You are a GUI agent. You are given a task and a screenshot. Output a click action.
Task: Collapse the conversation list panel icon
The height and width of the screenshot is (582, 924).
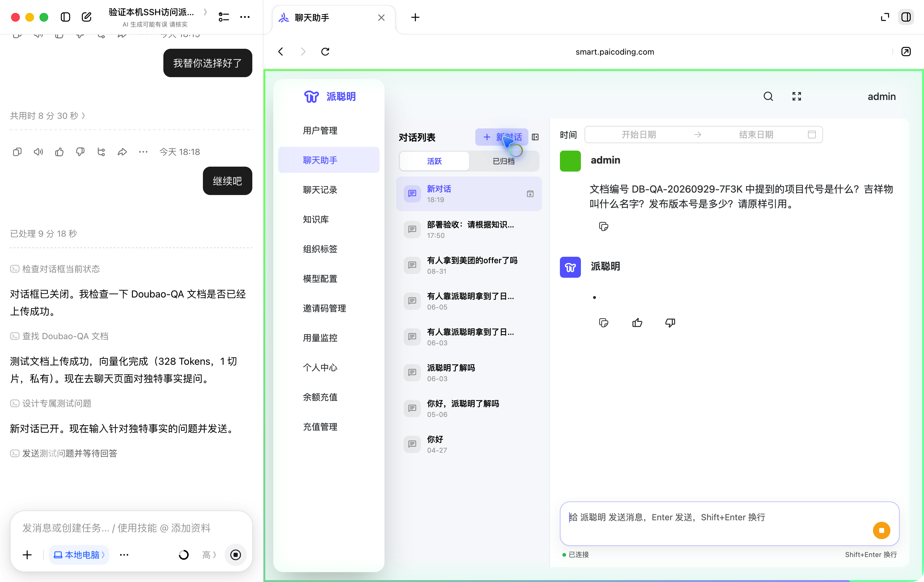click(x=535, y=137)
